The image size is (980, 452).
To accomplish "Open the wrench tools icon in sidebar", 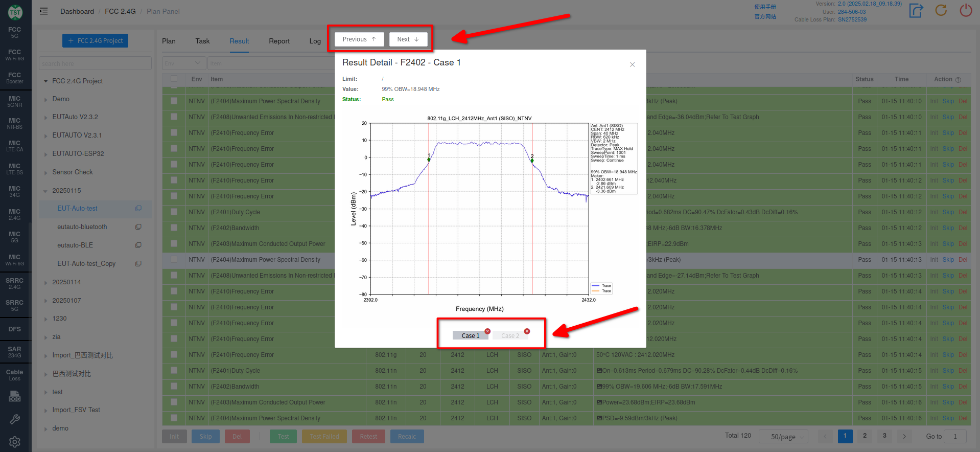I will click(x=15, y=419).
